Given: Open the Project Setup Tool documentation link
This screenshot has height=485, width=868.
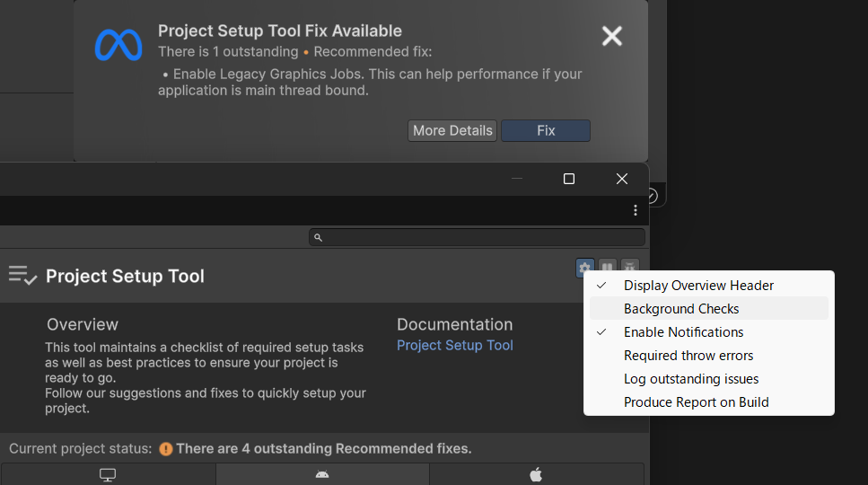Looking at the screenshot, I should tap(454, 346).
